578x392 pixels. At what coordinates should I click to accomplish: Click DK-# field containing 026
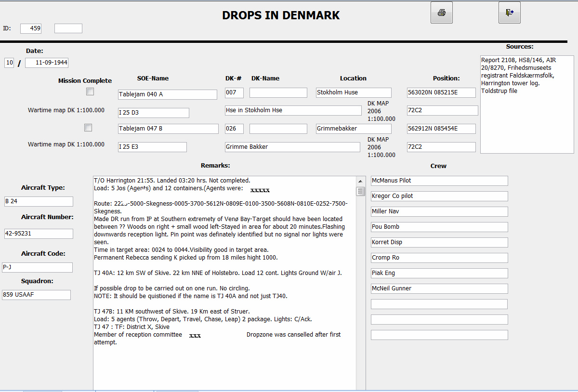click(234, 129)
